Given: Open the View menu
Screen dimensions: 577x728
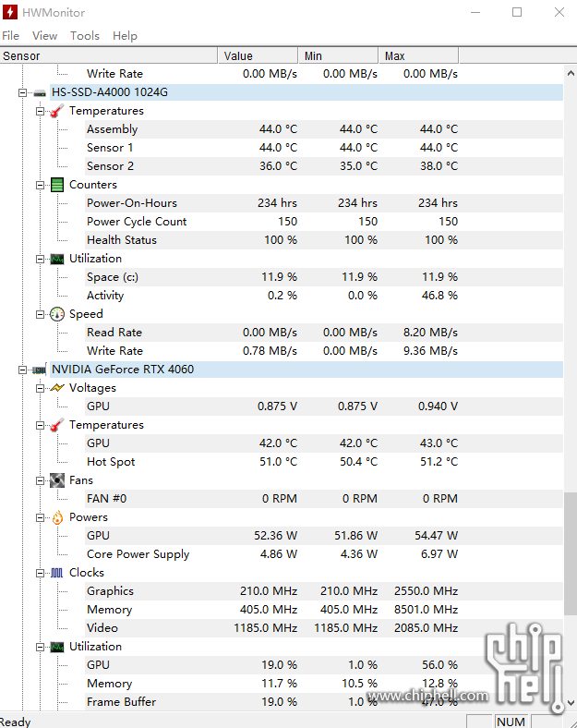Looking at the screenshot, I should [x=45, y=36].
